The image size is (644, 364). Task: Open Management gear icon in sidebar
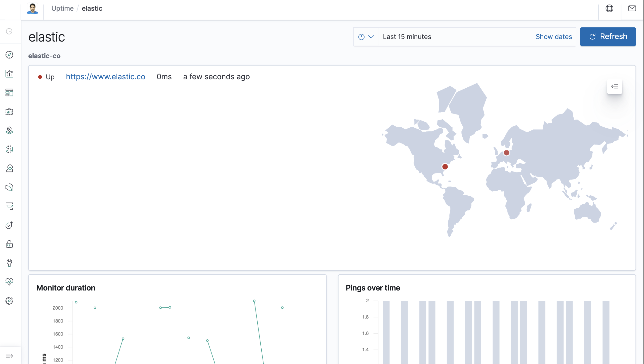(9, 301)
